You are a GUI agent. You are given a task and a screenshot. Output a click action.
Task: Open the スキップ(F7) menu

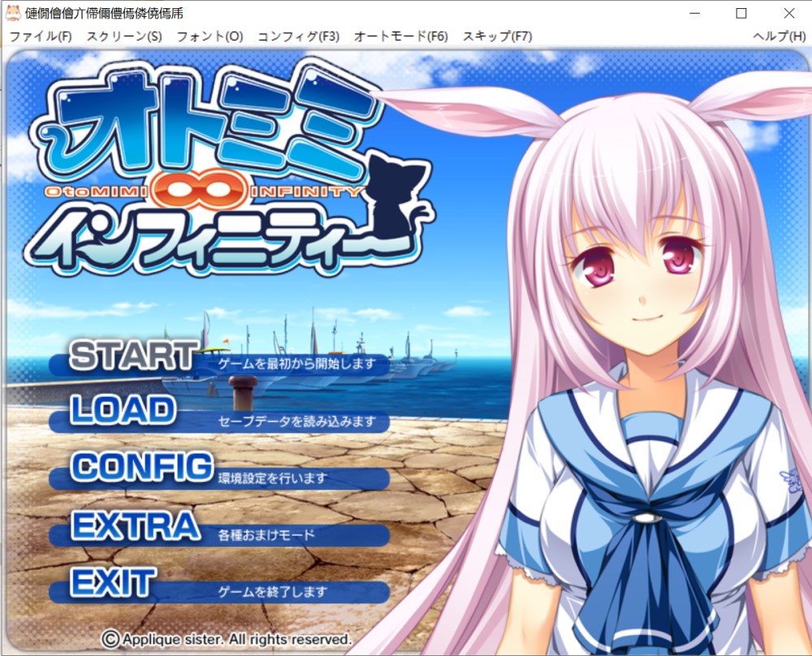click(497, 37)
